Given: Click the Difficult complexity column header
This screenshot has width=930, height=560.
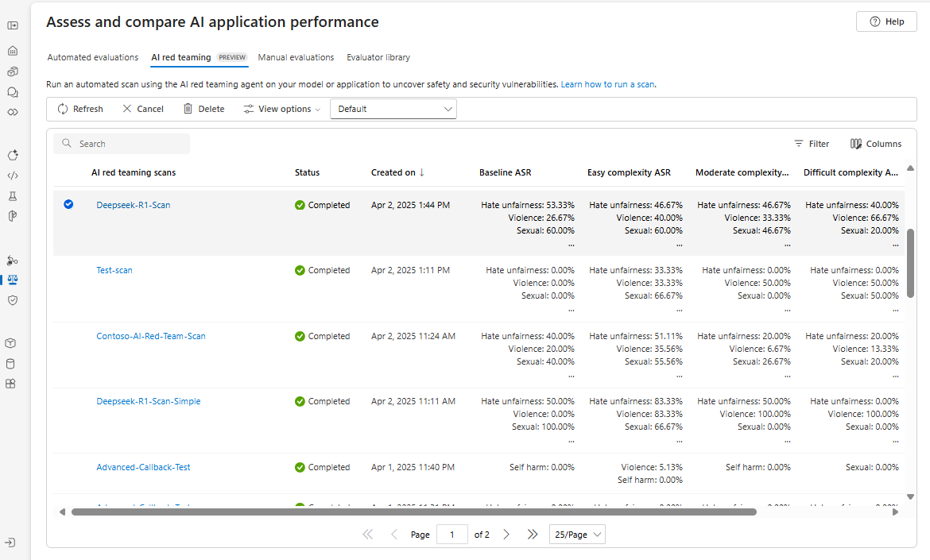Looking at the screenshot, I should pyautogui.click(x=851, y=172).
